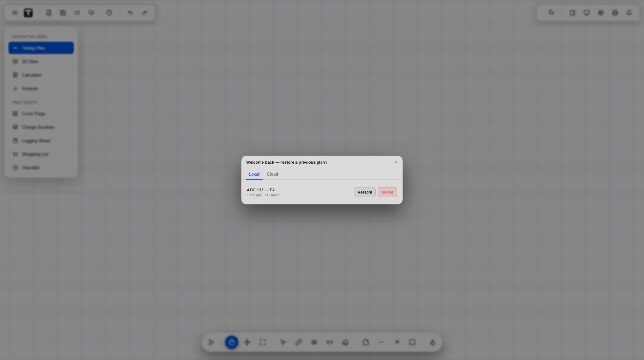Click the undo arrow
This screenshot has height=360, width=644.
click(x=130, y=13)
